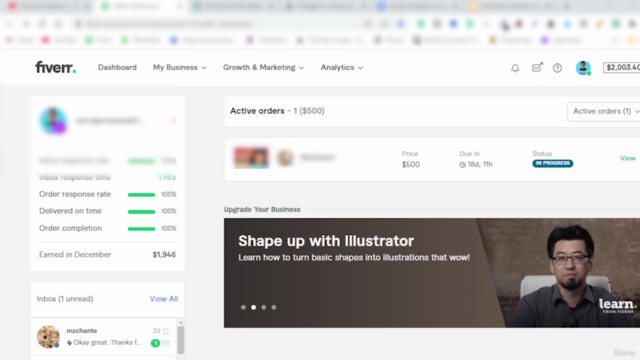Open My Business menu

click(180, 67)
